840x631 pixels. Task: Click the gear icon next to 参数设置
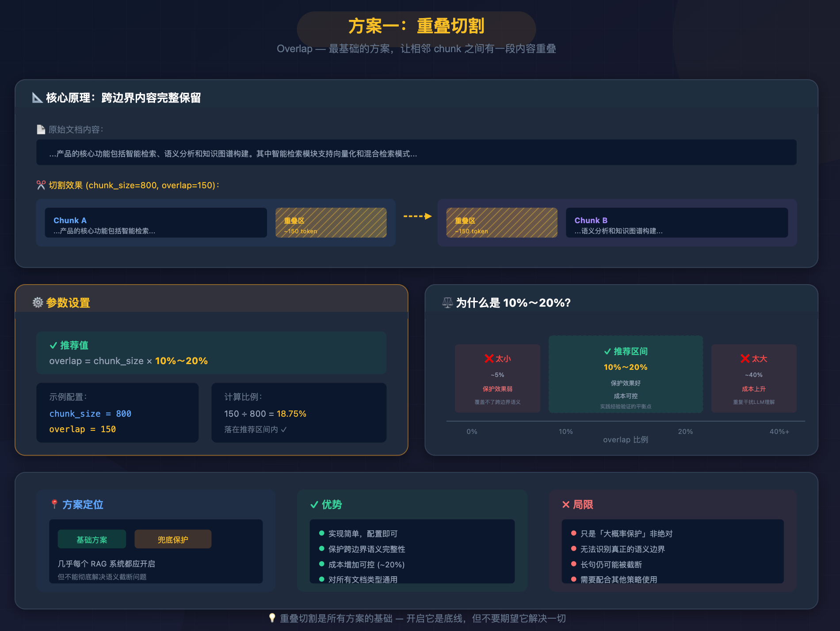[38, 303]
